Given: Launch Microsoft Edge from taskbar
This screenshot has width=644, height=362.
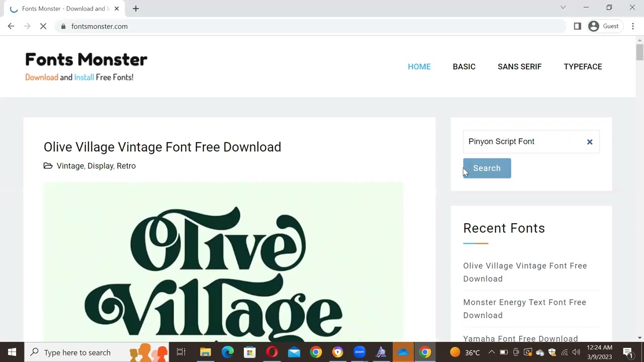Looking at the screenshot, I should [227, 352].
